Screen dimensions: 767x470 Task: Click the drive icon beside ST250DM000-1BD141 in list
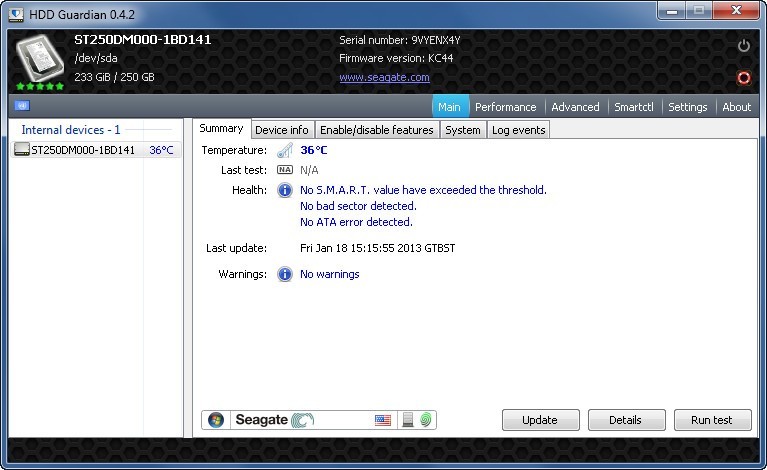click(22, 150)
